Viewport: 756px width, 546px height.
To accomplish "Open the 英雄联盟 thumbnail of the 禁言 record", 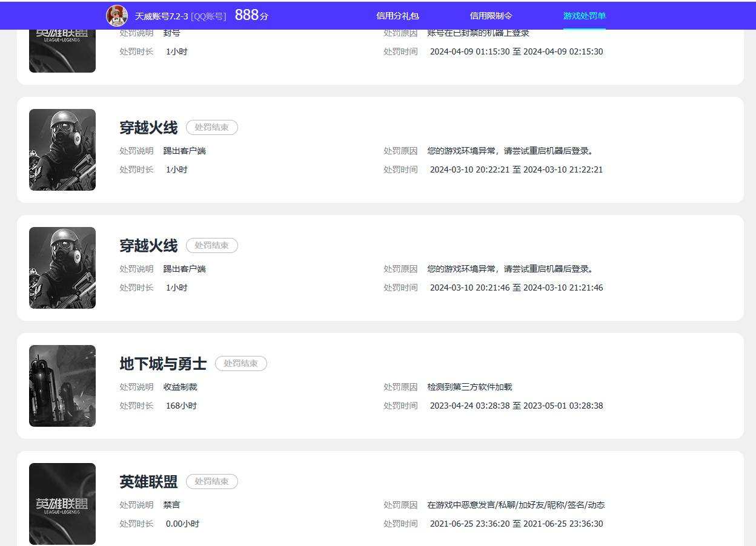I will coord(62,504).
